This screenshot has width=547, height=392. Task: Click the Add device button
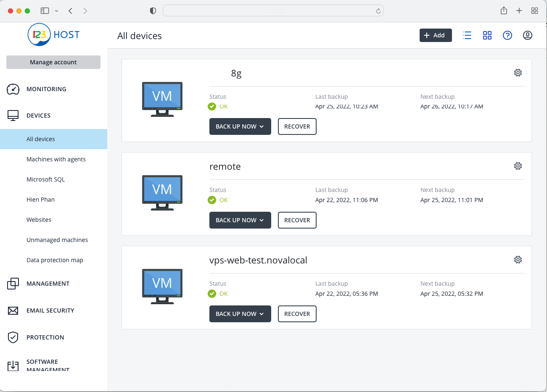(x=435, y=35)
